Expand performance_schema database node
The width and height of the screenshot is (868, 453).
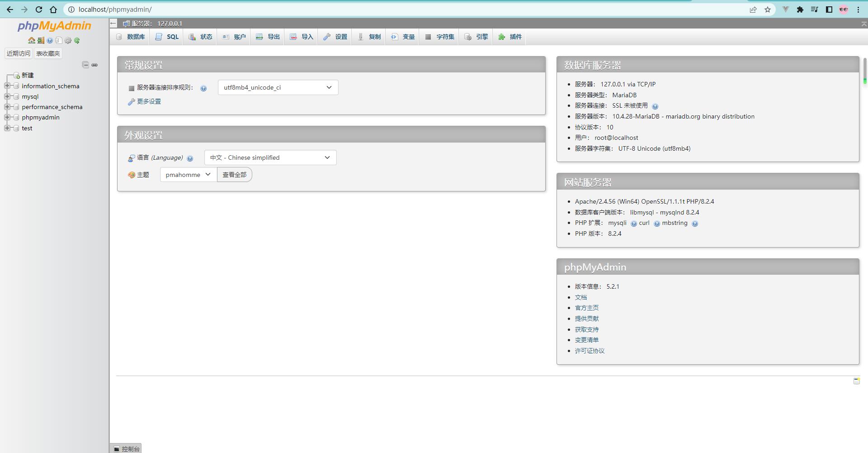coord(7,107)
